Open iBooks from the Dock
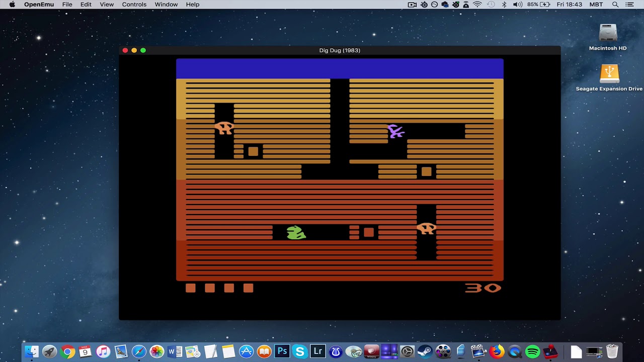Viewport: 644px width, 362px height. (x=264, y=351)
